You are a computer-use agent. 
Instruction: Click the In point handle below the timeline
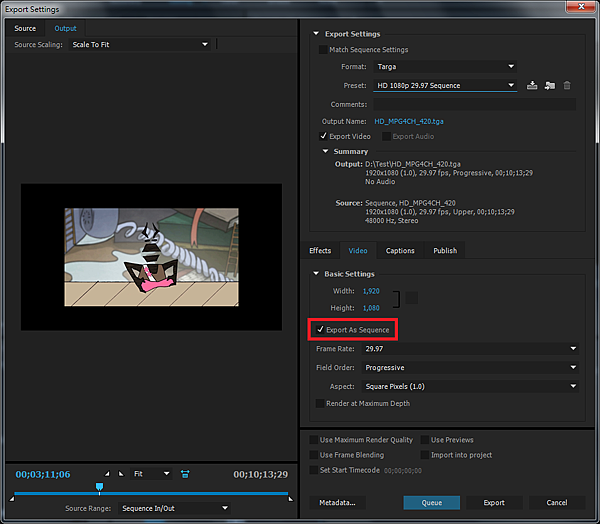click(x=12, y=499)
